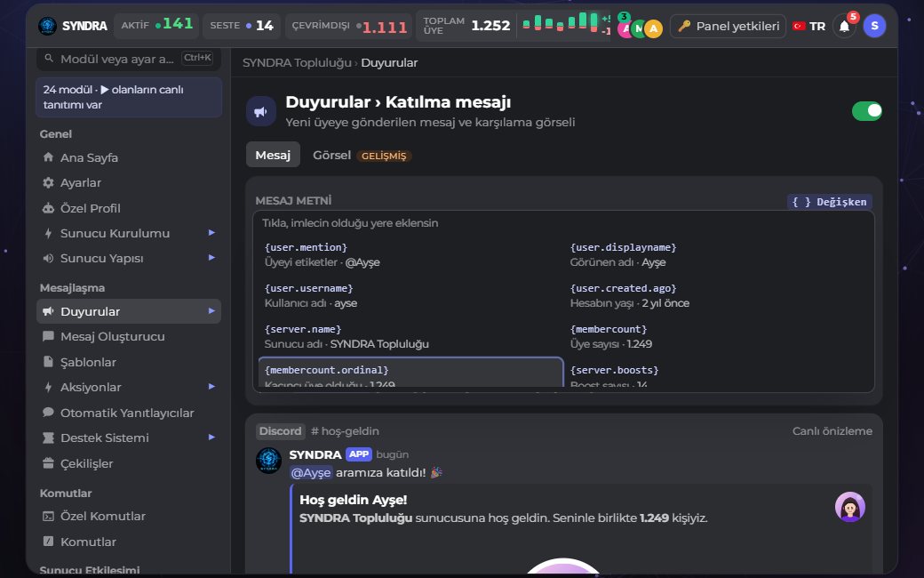Insert the {server.boosts} variable
The height and width of the screenshot is (578, 924).
pyautogui.click(x=716, y=373)
